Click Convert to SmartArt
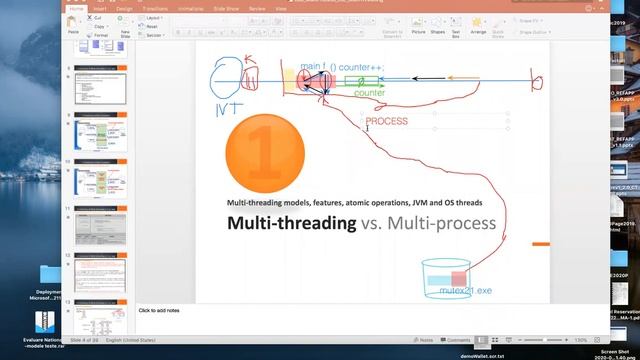Image resolution: width=640 pixels, height=360 pixels. (x=392, y=27)
